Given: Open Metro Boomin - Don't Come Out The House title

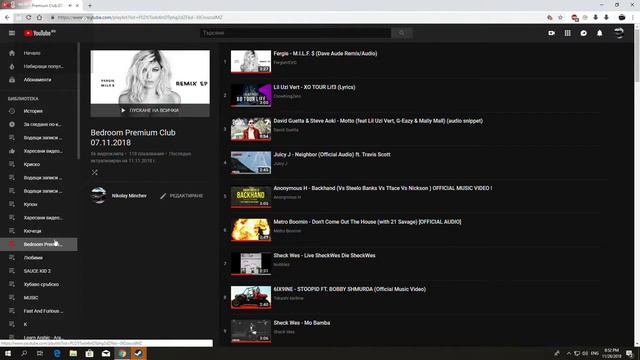Looking at the screenshot, I should click(x=367, y=222).
